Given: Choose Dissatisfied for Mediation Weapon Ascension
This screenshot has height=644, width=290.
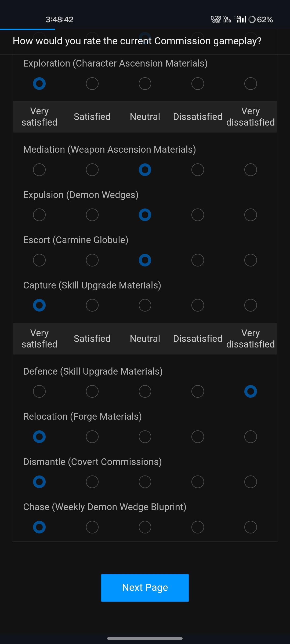Looking at the screenshot, I should (198, 170).
